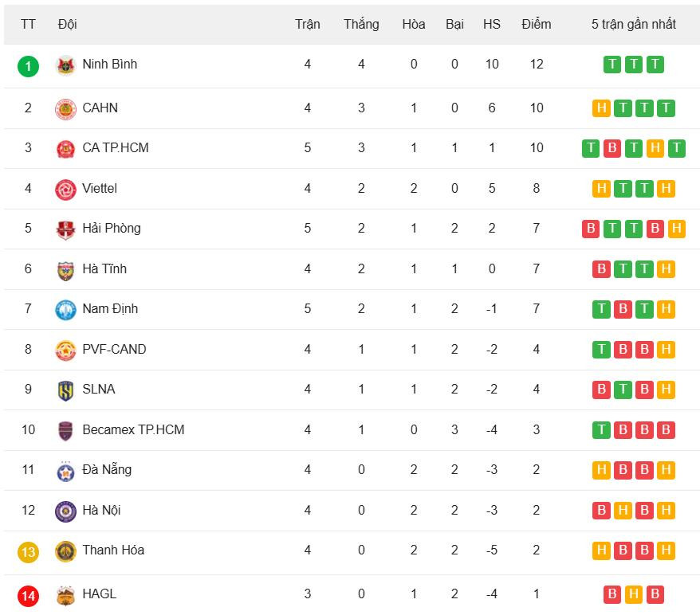Click the red rank 14 badge
Screen dimensions: 700x615
click(x=28, y=594)
